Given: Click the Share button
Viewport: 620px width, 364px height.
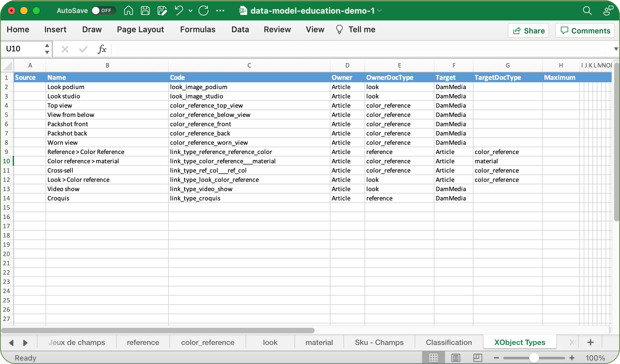Looking at the screenshot, I should [528, 31].
